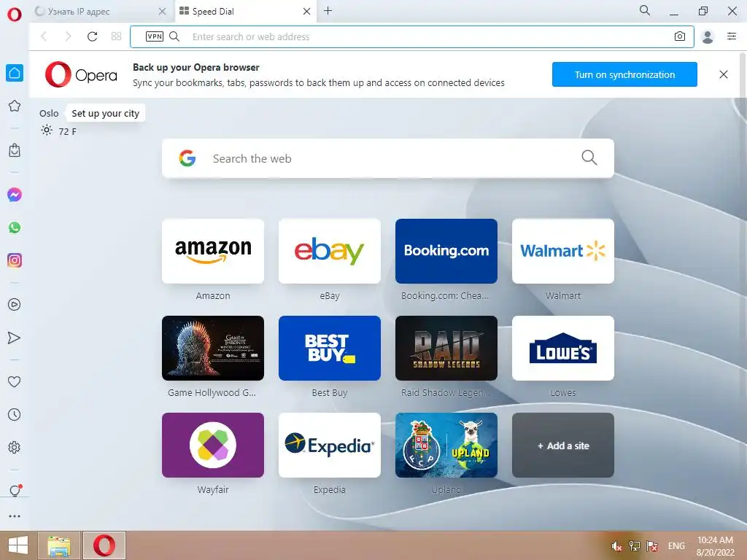Switch to the Узнать IP адрес tab

click(x=101, y=12)
